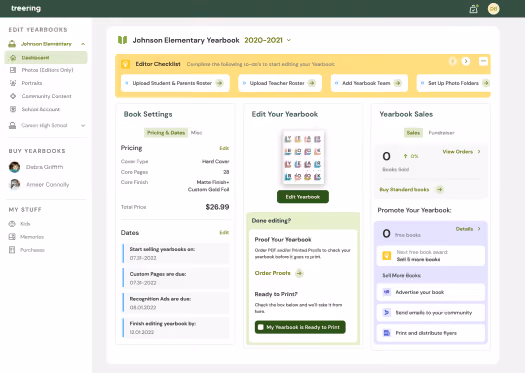Click the Print and distribute flyers icon
Viewport: 525px width, 373px height.
pyautogui.click(x=387, y=333)
